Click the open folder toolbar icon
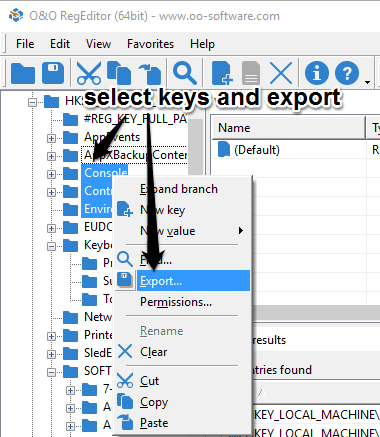Image resolution: width=380 pixels, height=437 pixels. [23, 73]
